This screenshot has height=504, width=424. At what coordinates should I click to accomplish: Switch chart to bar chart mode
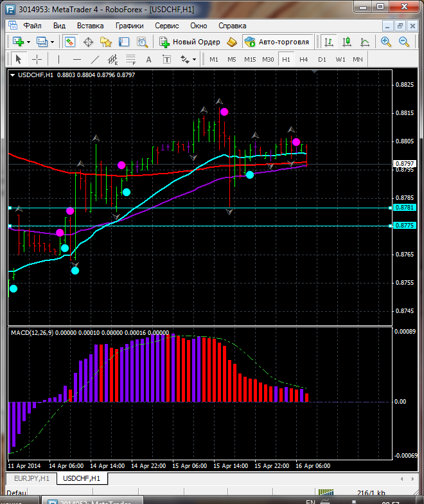pos(329,42)
